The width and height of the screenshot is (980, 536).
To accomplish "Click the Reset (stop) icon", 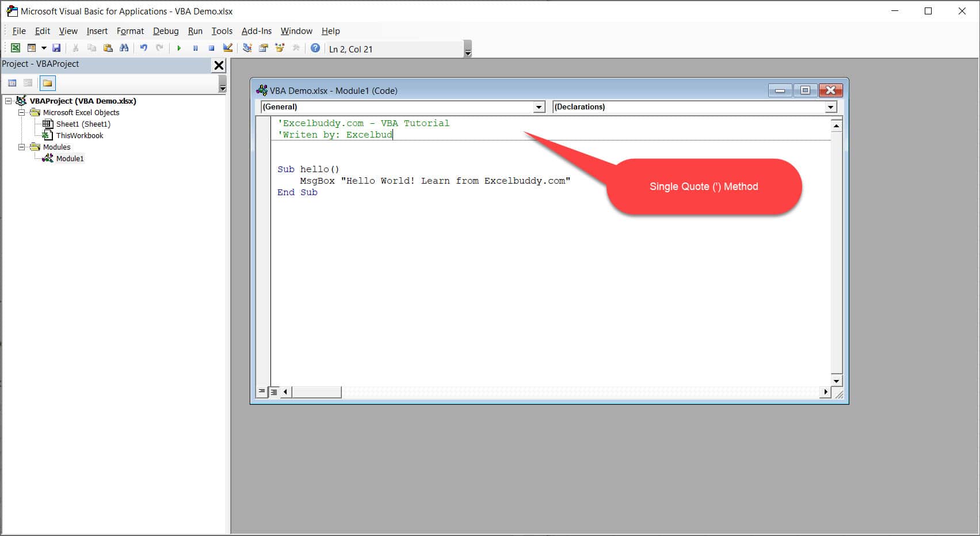I will 211,48.
